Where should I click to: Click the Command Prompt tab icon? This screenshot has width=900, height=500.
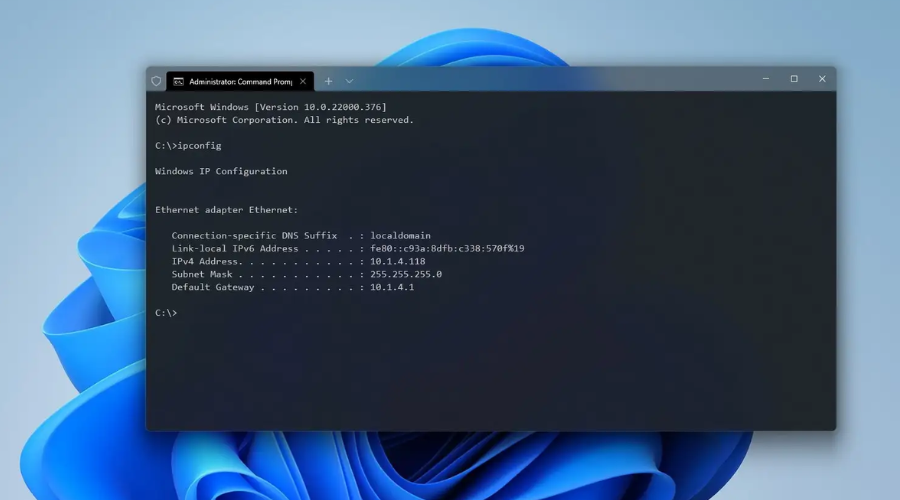[x=179, y=82]
